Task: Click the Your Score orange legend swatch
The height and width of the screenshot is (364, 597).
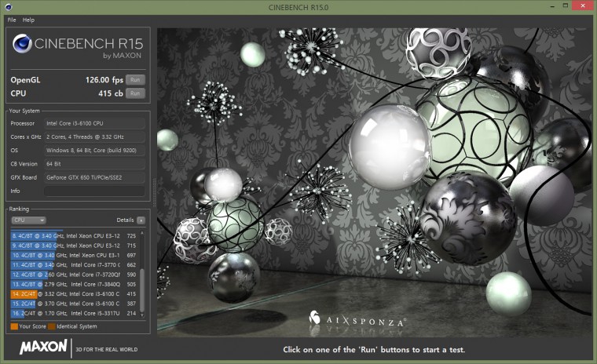Action: coord(14,326)
